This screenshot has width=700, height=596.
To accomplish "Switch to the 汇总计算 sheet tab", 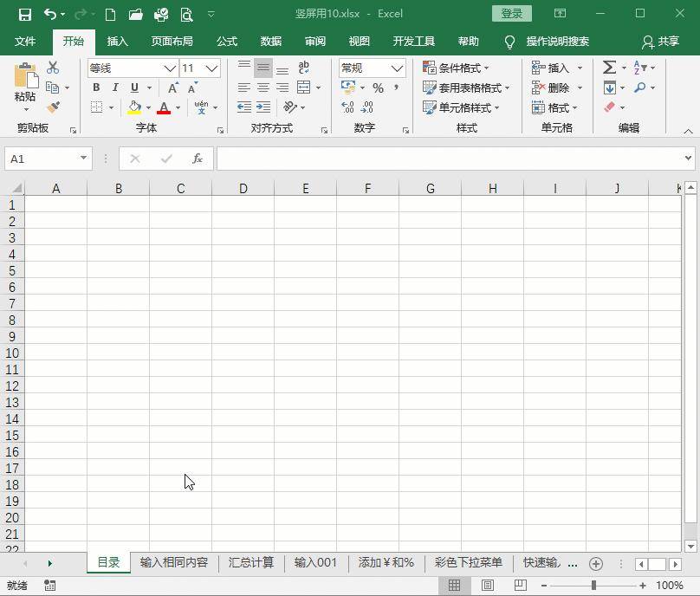I will coord(251,562).
